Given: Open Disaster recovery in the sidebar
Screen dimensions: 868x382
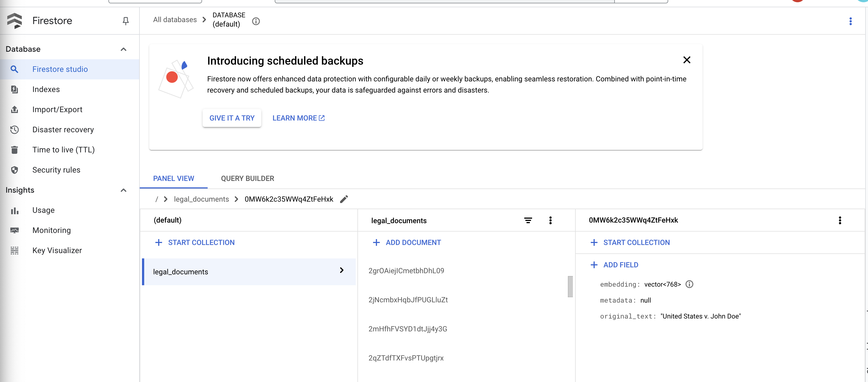Looking at the screenshot, I should click(63, 129).
